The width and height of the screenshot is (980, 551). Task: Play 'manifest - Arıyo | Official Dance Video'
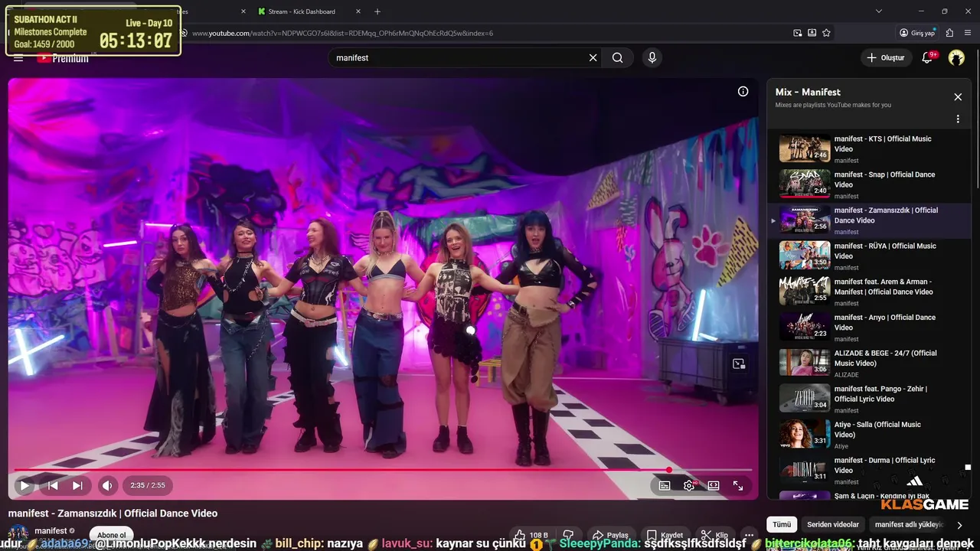[x=869, y=328]
